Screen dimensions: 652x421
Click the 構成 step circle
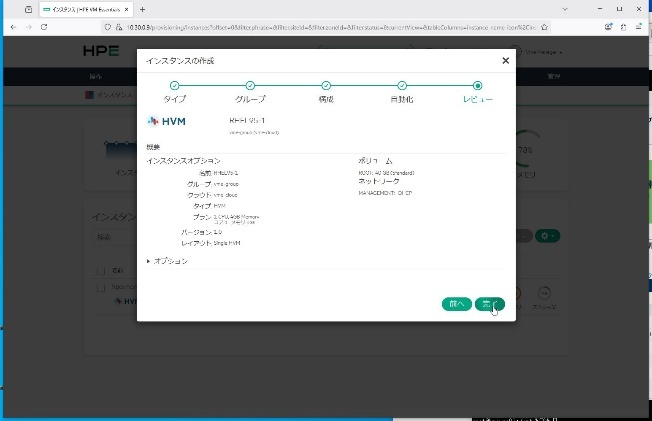326,86
